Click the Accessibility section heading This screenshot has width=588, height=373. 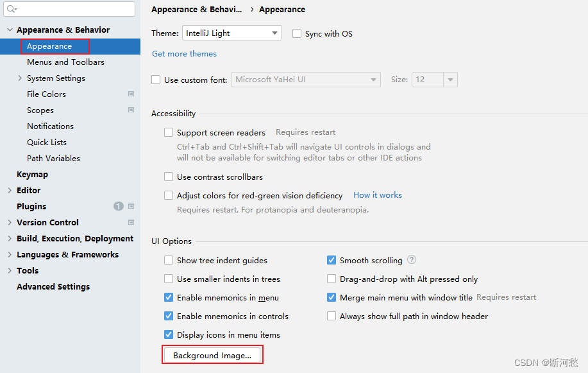click(173, 114)
